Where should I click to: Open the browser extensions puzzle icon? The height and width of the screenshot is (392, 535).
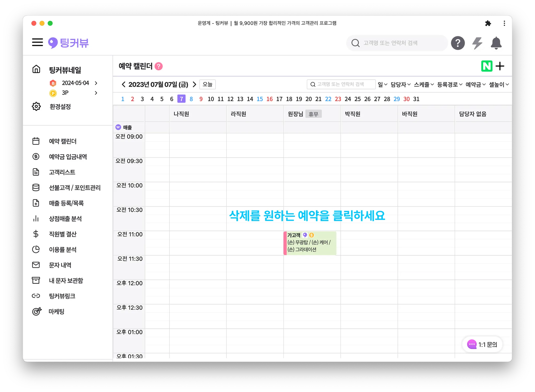[488, 23]
